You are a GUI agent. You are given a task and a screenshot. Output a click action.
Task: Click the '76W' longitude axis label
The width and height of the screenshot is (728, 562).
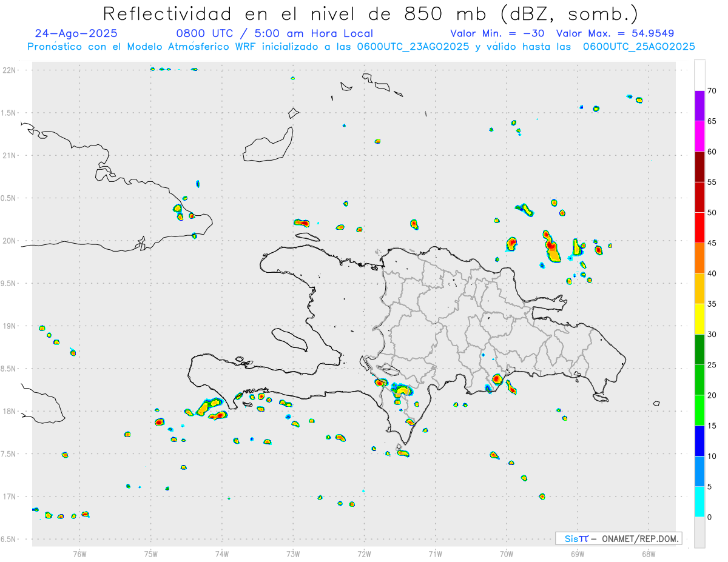pyautogui.click(x=79, y=553)
